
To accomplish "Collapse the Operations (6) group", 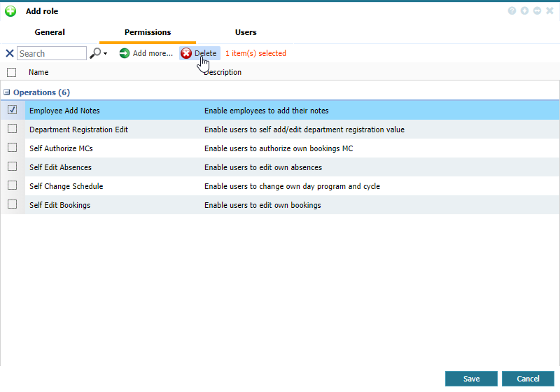I will point(6,92).
